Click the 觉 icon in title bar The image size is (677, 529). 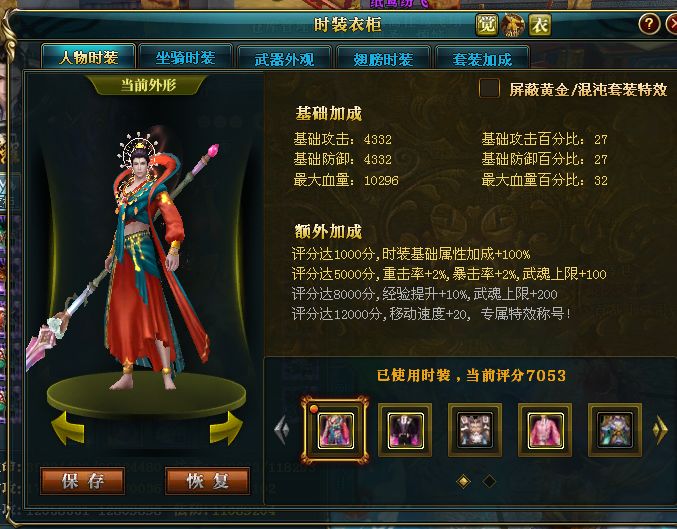(487, 25)
